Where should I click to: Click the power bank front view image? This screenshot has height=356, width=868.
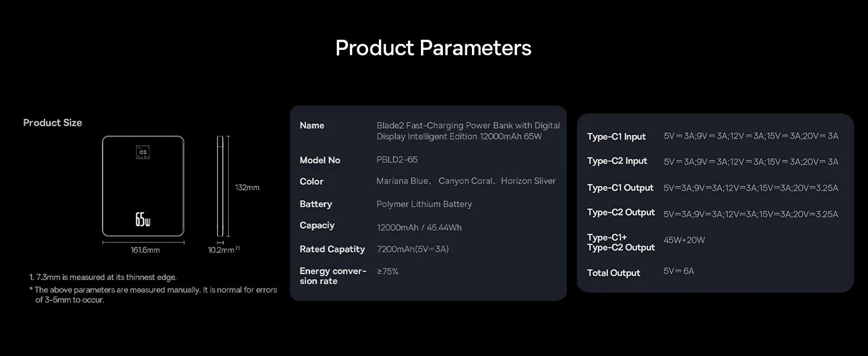click(143, 186)
